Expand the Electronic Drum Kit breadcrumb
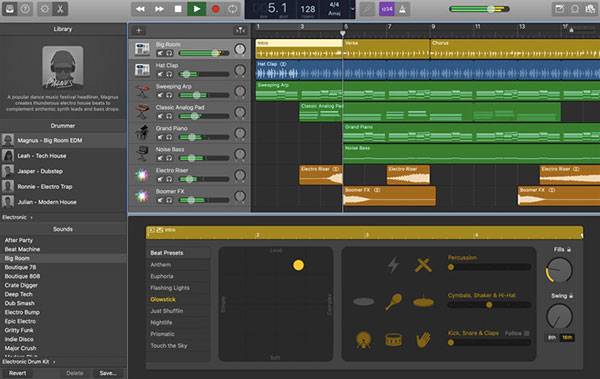Viewport: 600px width, 379px height. [29, 361]
